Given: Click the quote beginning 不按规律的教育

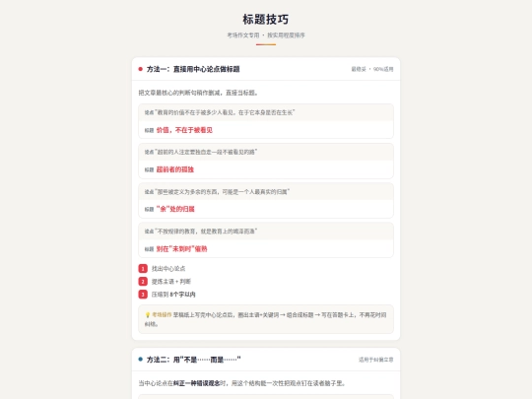Looking at the screenshot, I should click(x=206, y=232).
